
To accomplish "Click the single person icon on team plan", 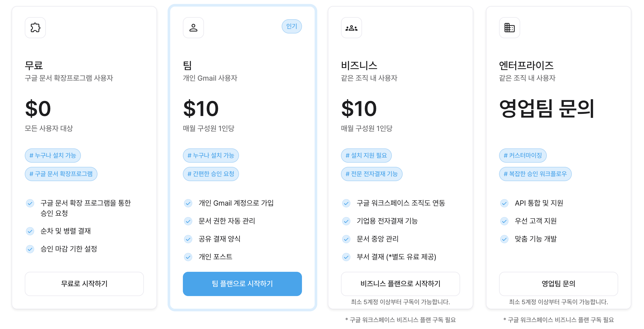I will click(193, 28).
